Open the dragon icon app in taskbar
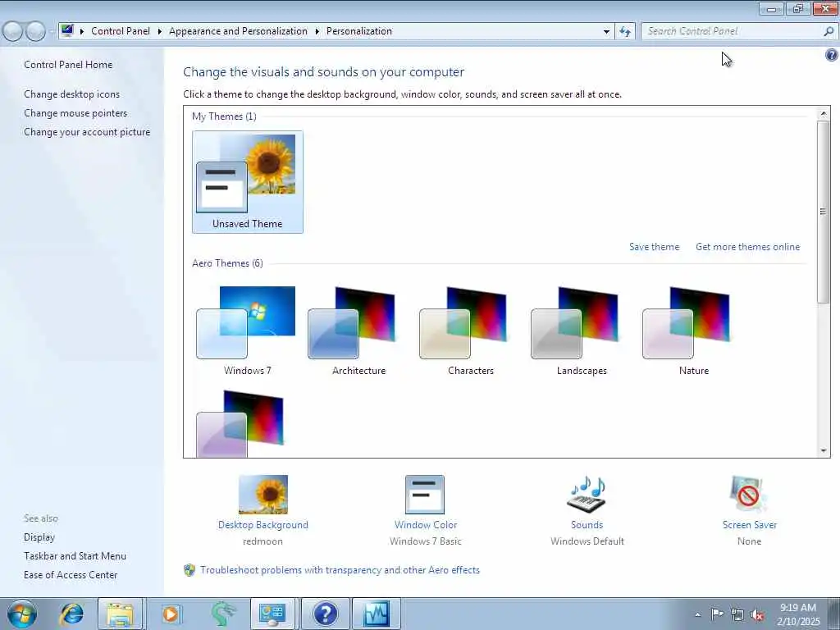Screen dimensions: 840x630 [x=223, y=614]
